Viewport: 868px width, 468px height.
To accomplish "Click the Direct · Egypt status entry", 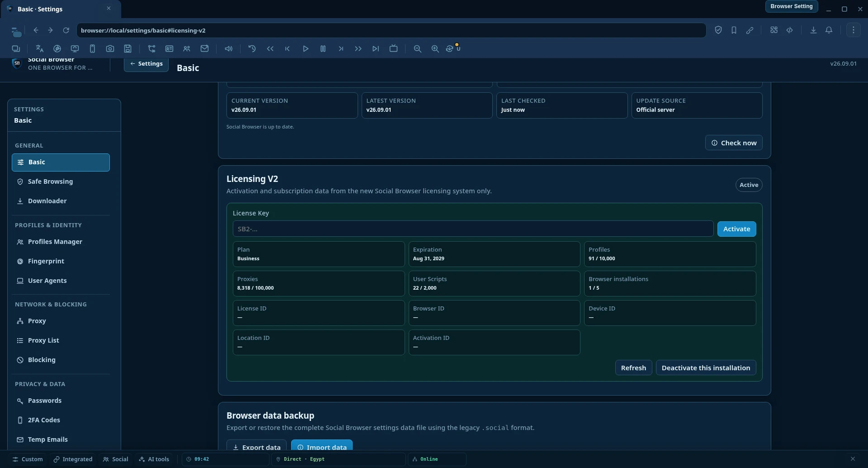I will point(338,459).
